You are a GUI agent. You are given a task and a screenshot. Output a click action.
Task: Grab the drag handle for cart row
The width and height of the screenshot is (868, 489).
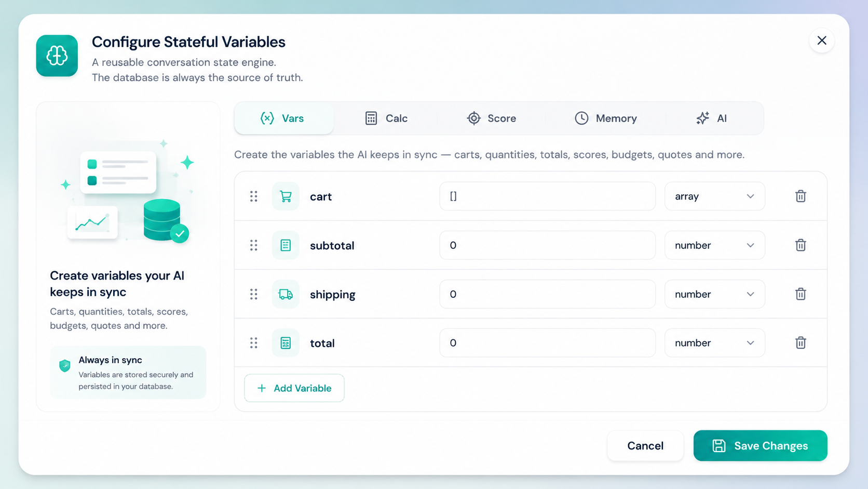pos(253,196)
